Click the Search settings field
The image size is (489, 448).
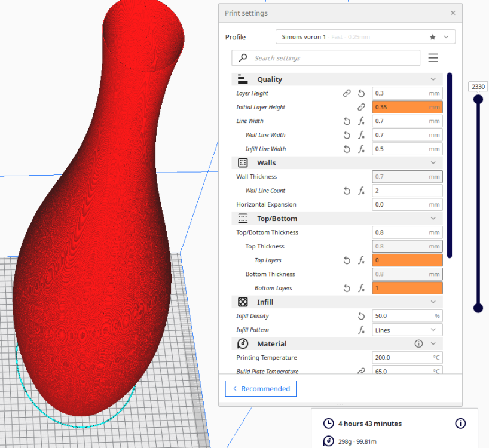click(326, 57)
